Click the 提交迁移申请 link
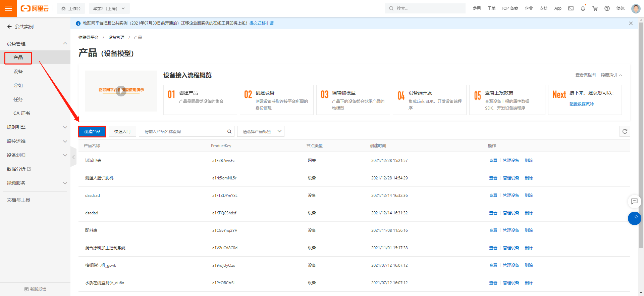Image resolution: width=644 pixels, height=296 pixels. tap(262, 23)
